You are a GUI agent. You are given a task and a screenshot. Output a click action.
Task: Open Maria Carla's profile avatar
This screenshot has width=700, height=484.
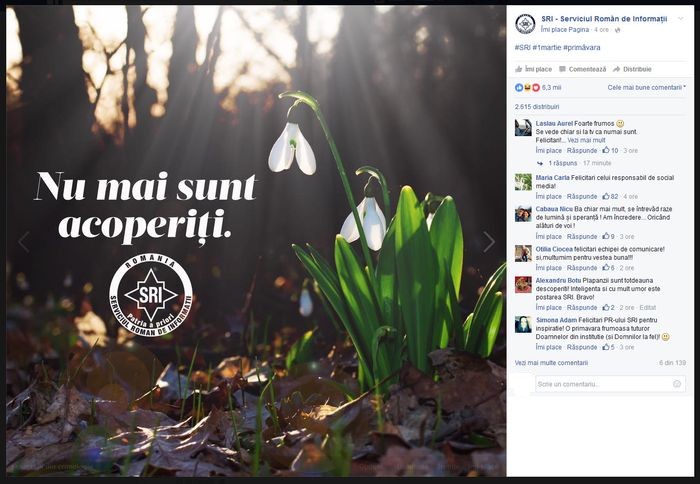pyautogui.click(x=523, y=182)
